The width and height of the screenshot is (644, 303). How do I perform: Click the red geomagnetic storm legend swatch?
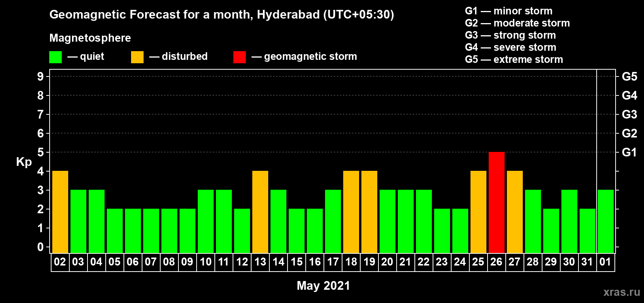click(239, 57)
